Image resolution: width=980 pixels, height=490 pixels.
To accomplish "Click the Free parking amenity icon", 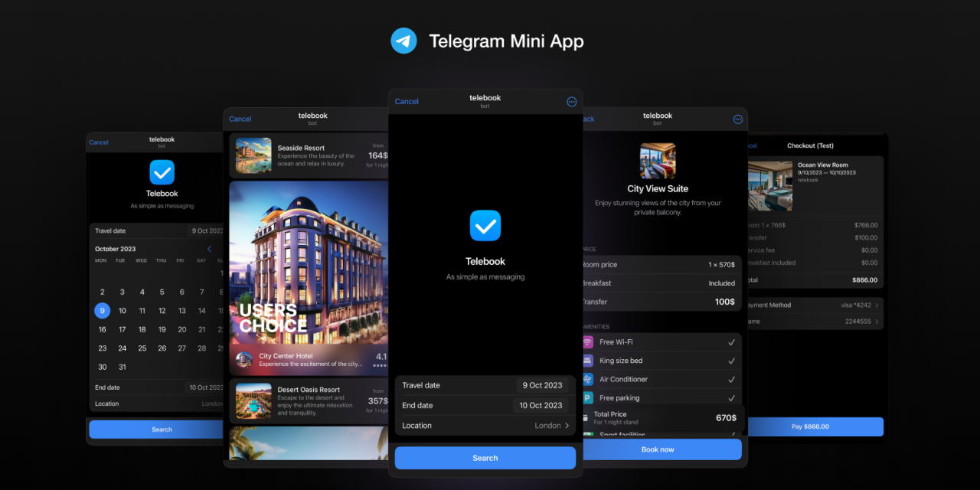I will coord(587,397).
